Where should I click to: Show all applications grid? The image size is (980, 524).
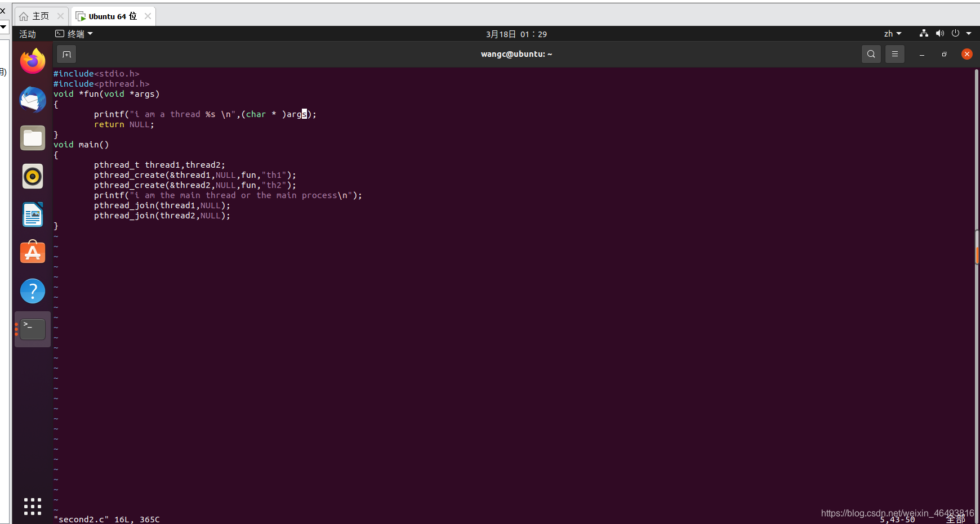(x=33, y=506)
